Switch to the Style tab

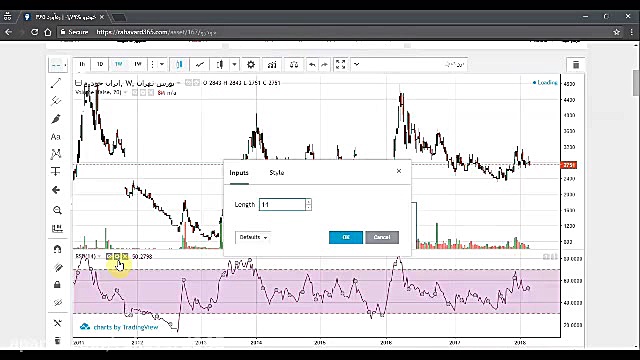click(x=277, y=173)
